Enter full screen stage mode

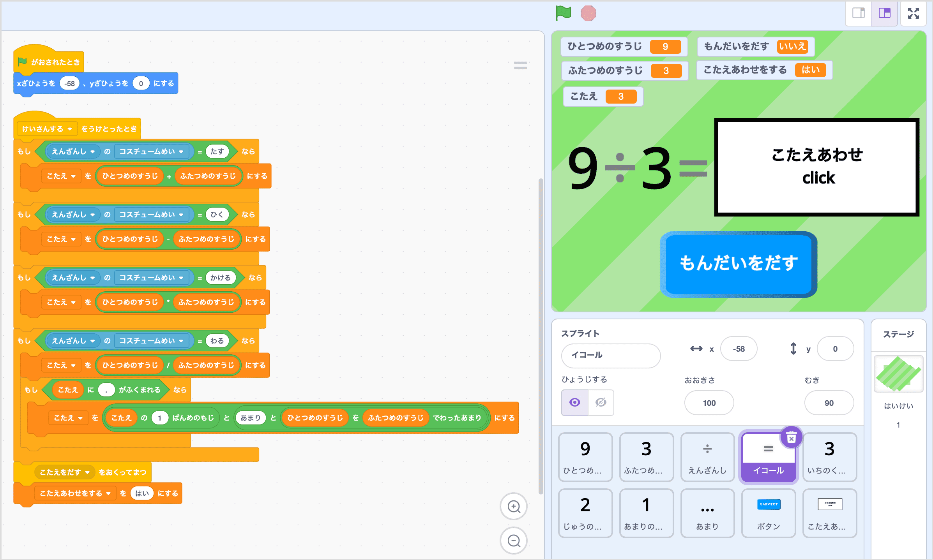913,13
